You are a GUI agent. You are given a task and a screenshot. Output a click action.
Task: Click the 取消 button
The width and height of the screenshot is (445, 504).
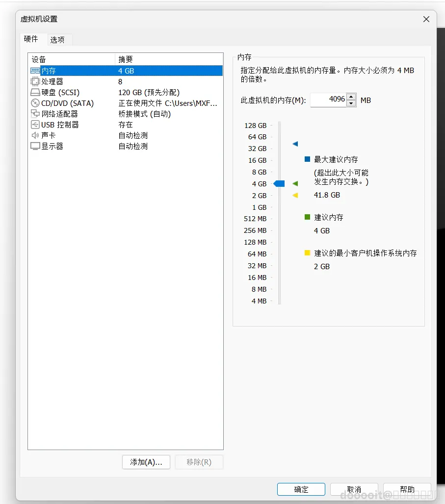point(354,489)
